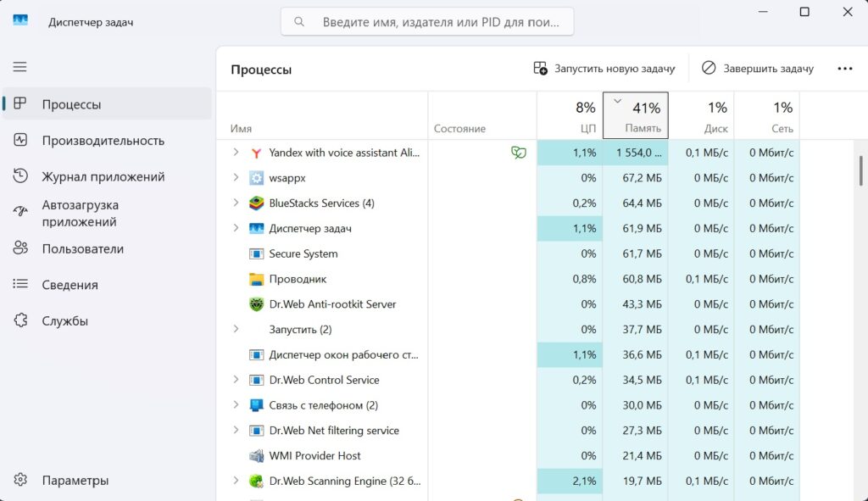Click the Dr.Web Net filtering service icon

256,430
